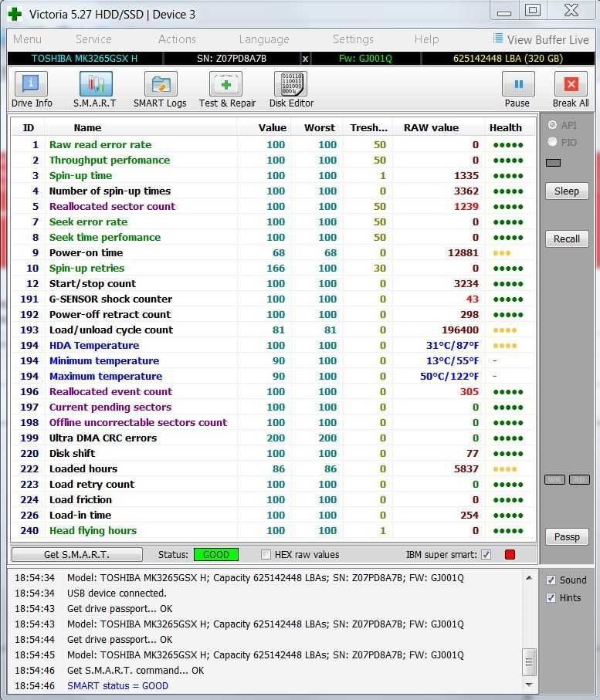Screen dimensions: 600x700
Task: Click the Name column header
Action: [87, 127]
